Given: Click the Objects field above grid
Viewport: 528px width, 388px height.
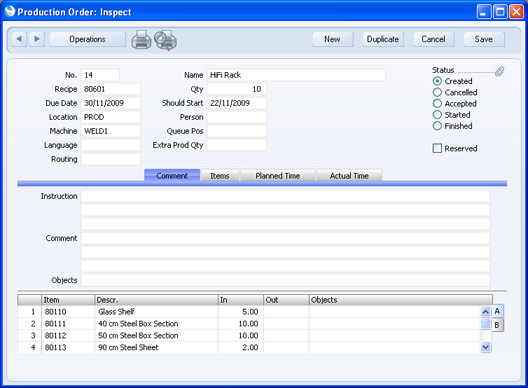Looking at the screenshot, I should (x=285, y=280).
